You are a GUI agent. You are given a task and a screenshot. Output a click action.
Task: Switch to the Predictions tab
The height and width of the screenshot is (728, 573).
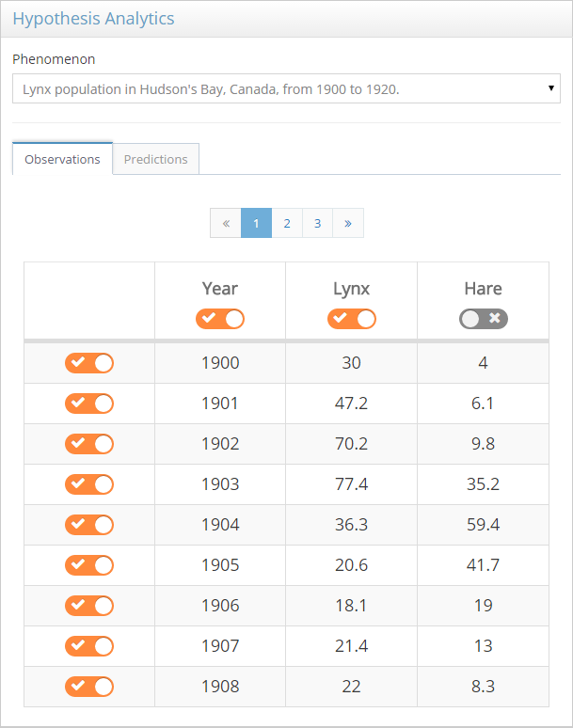coord(155,159)
